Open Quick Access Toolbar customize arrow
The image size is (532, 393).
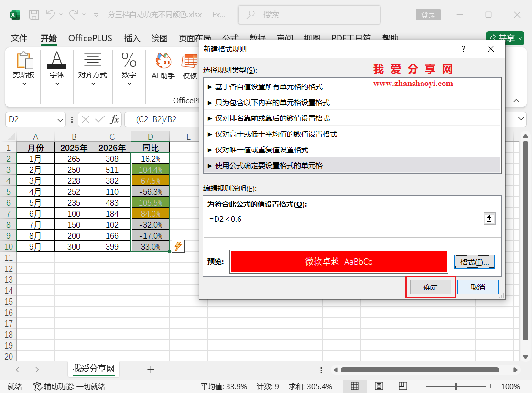pyautogui.click(x=97, y=15)
